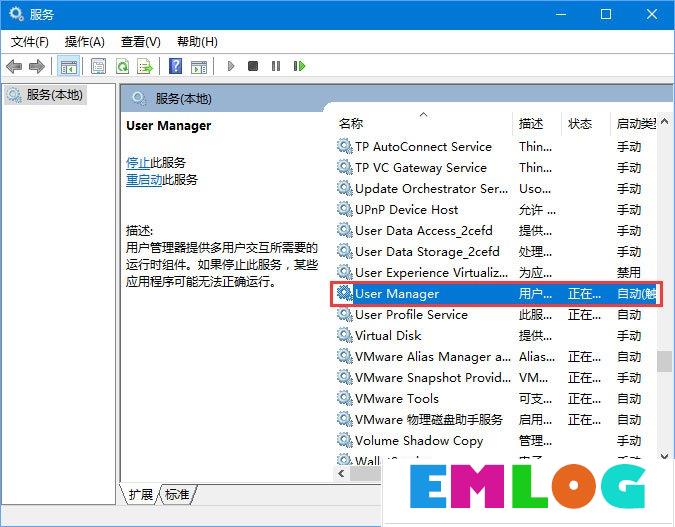The height and width of the screenshot is (527, 675).
Task: Click the gear icon of UPnP Device Host
Action: [345, 209]
